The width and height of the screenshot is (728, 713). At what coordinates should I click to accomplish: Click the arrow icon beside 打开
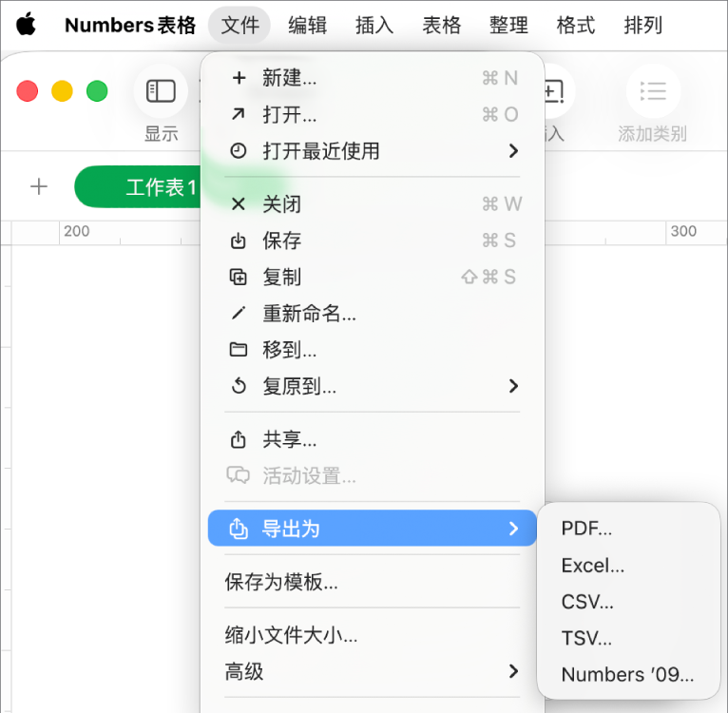(x=239, y=114)
